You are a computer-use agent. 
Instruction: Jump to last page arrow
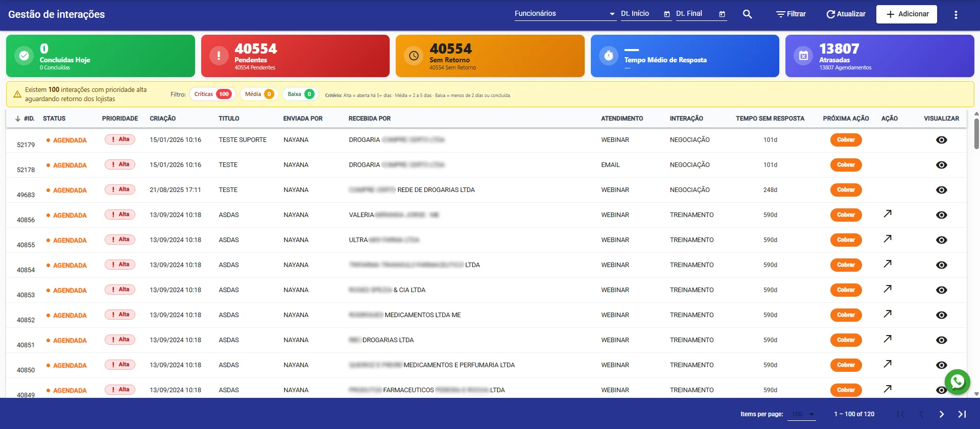[962, 414]
